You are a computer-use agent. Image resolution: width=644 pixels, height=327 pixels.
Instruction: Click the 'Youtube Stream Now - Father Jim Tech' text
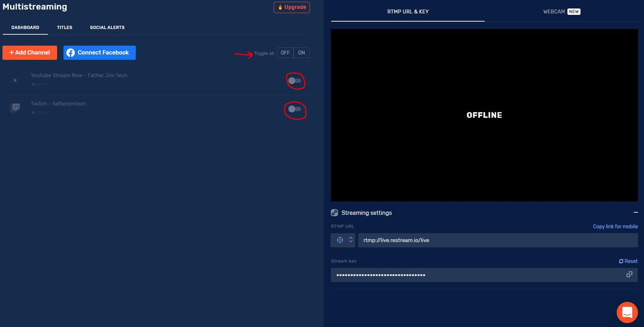point(79,75)
